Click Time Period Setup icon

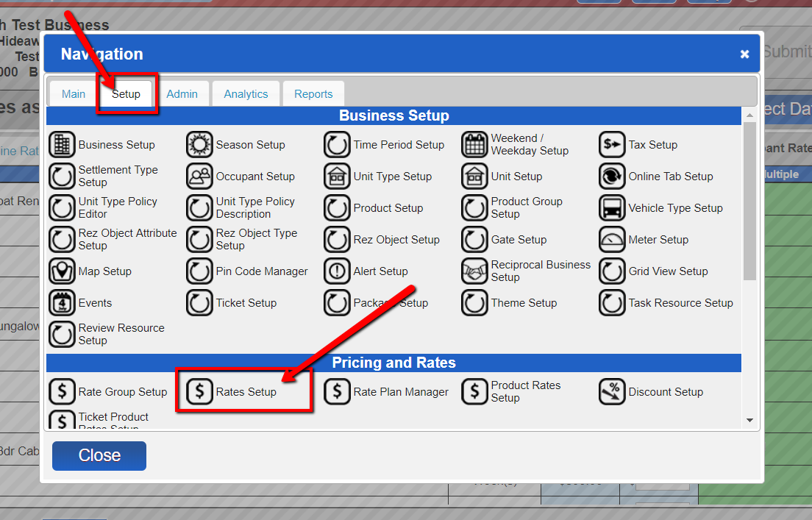pos(337,144)
